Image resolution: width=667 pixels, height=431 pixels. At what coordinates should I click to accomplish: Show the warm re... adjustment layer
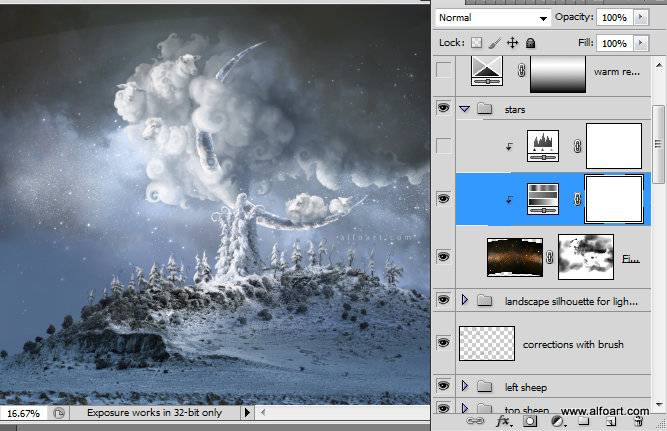tap(443, 70)
